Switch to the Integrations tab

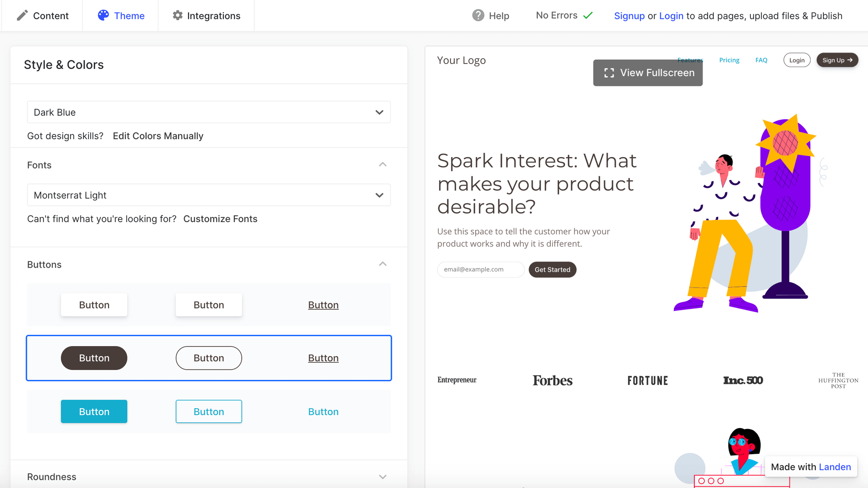point(214,15)
